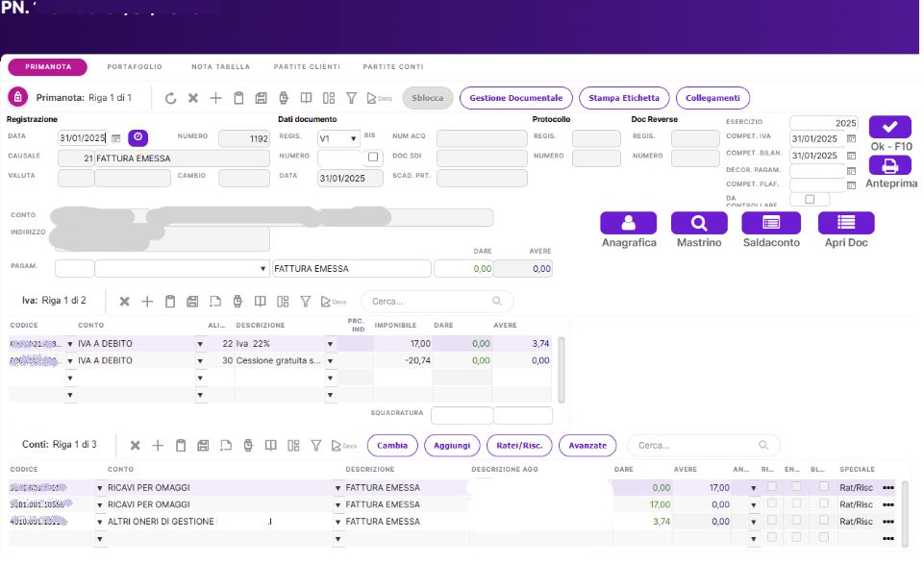The image size is (924, 563).
Task: Toggle BL checkbox on first RICAVI PER OMAGGI row
Action: pos(824,486)
